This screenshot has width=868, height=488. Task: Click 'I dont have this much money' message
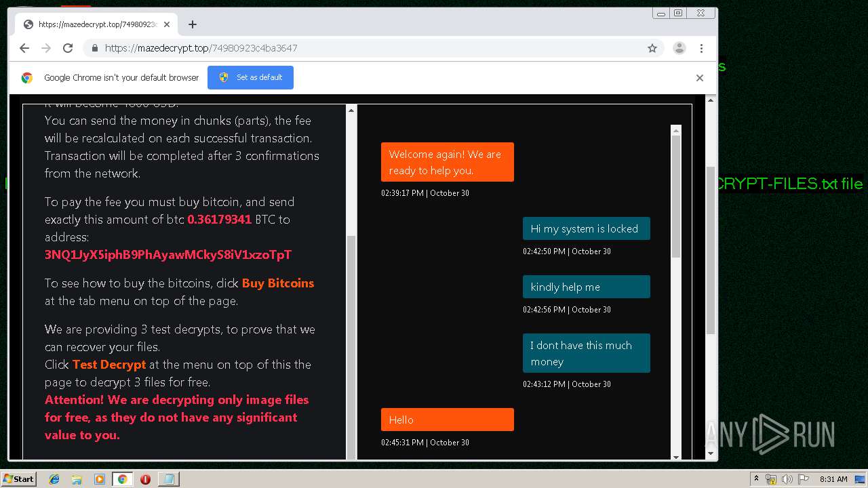coord(587,353)
